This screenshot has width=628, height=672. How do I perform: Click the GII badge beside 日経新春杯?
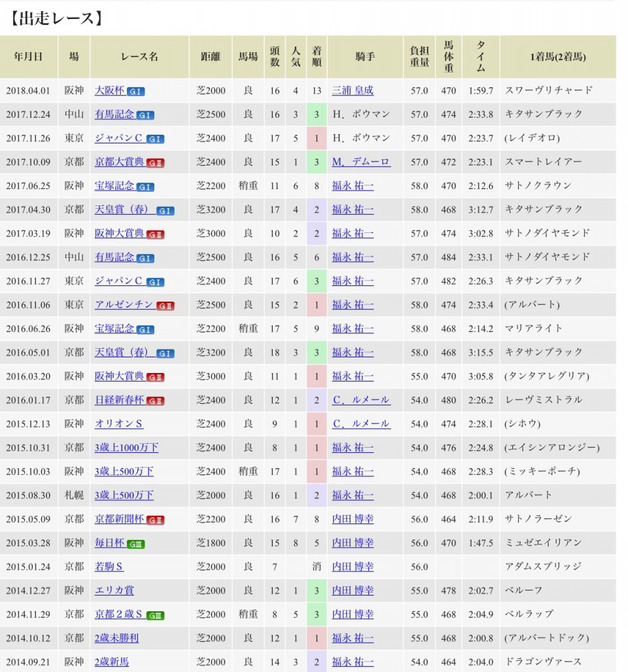155,401
